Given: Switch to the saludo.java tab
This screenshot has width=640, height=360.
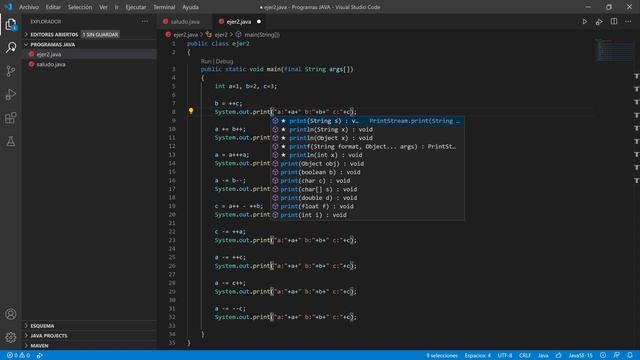Looking at the screenshot, I should tap(185, 22).
